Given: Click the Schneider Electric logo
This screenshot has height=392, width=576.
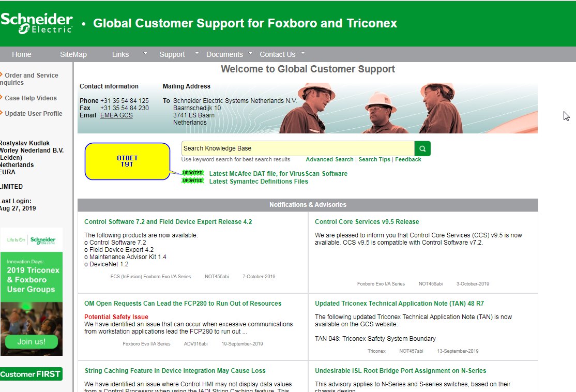Looking at the screenshot, I should click(x=36, y=23).
